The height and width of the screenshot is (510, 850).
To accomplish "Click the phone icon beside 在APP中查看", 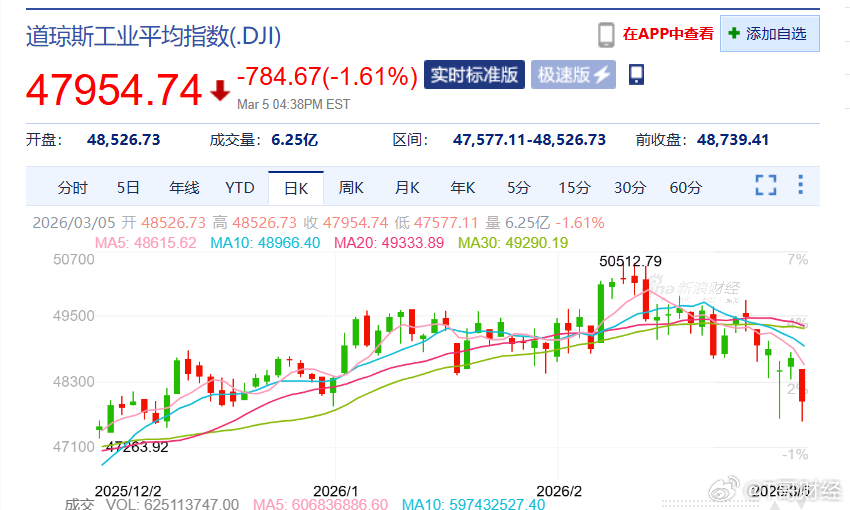I will coord(606,35).
